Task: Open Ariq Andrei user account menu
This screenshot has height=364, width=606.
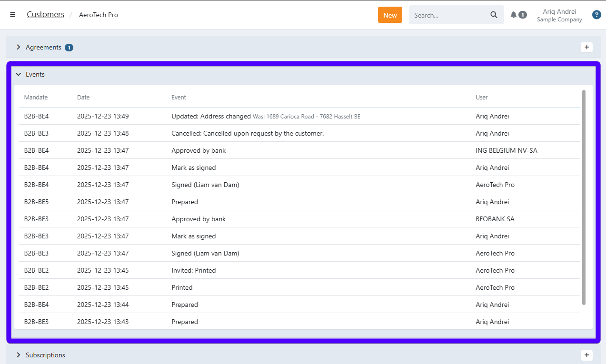Action: coord(559,15)
